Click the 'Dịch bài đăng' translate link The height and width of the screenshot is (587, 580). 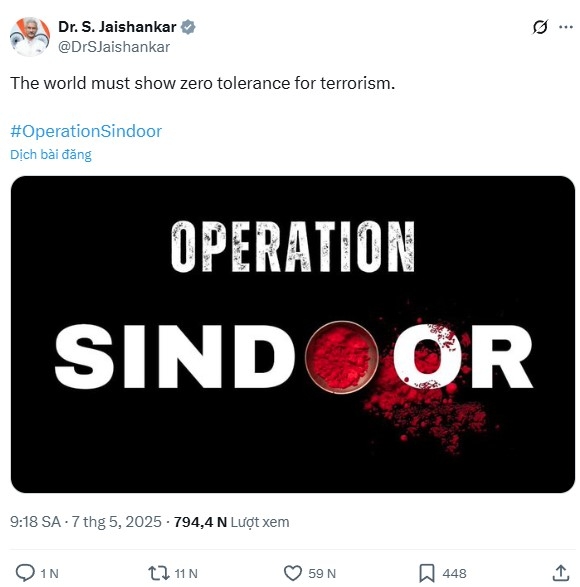(x=51, y=155)
